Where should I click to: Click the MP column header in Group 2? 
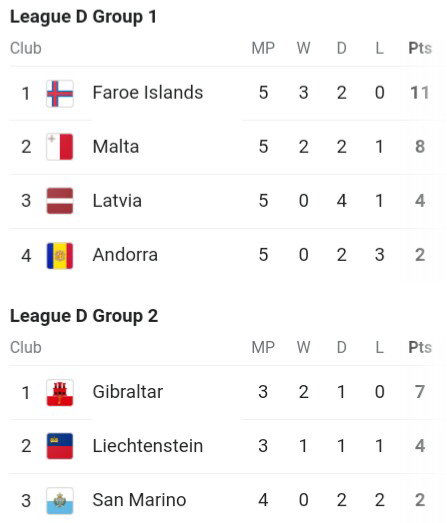click(x=263, y=348)
